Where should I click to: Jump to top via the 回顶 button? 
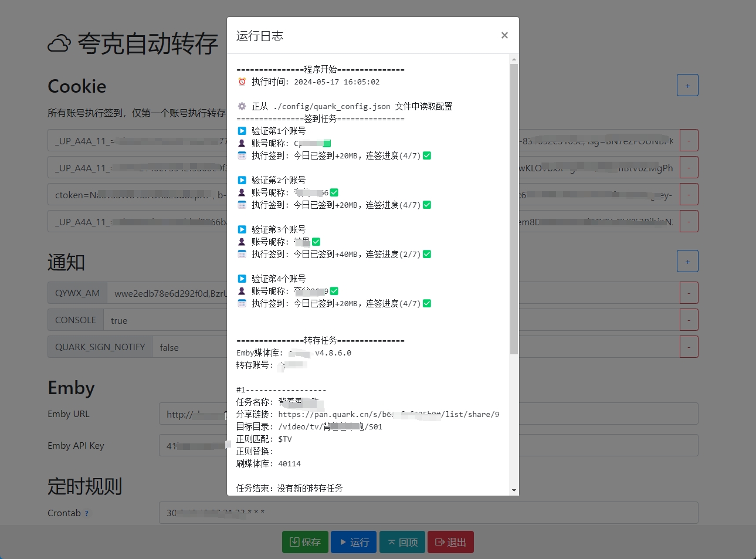(x=402, y=541)
